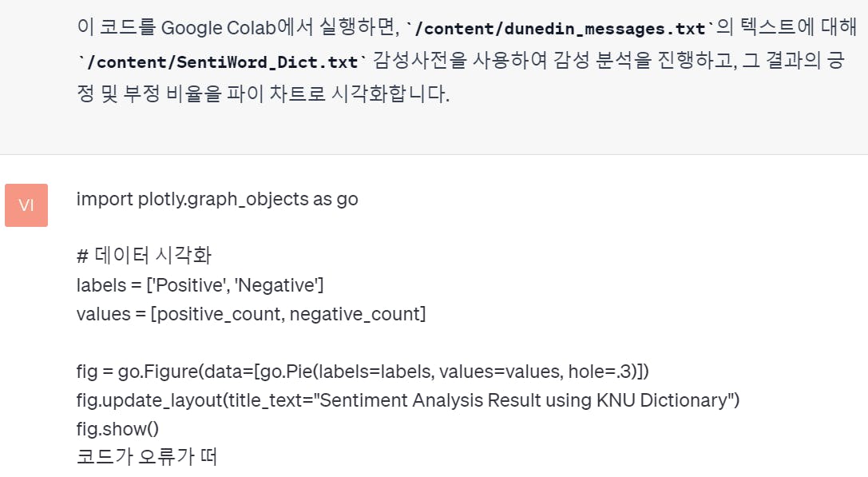Click the VI user avatar icon
This screenshot has height=477, width=868.
[x=26, y=205]
